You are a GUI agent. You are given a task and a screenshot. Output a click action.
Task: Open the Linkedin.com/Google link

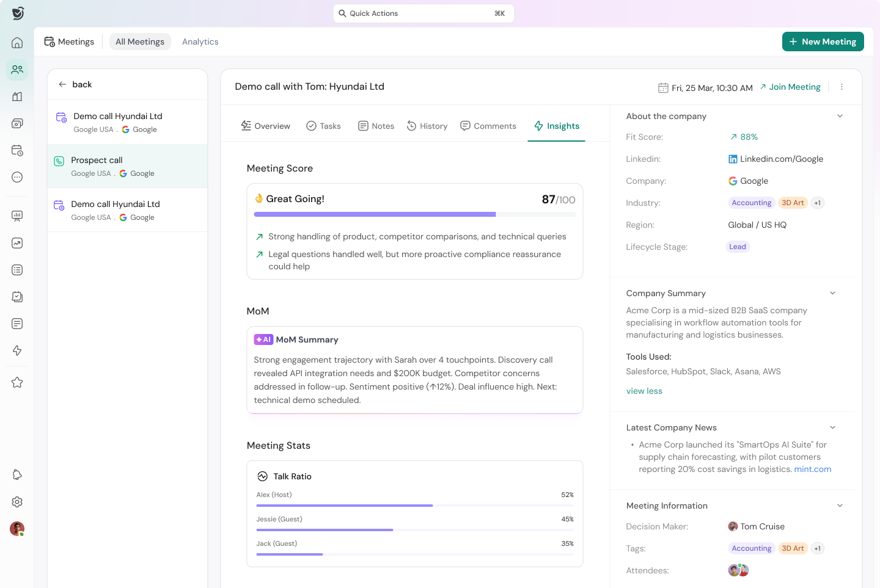(x=782, y=159)
